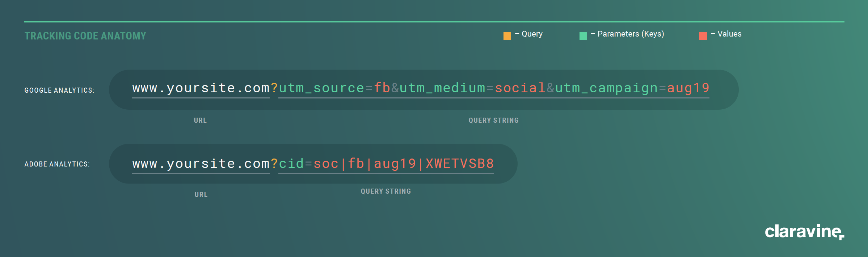Click the 'utm_medium' parameter text
This screenshot has width=868, height=257.
click(442, 88)
